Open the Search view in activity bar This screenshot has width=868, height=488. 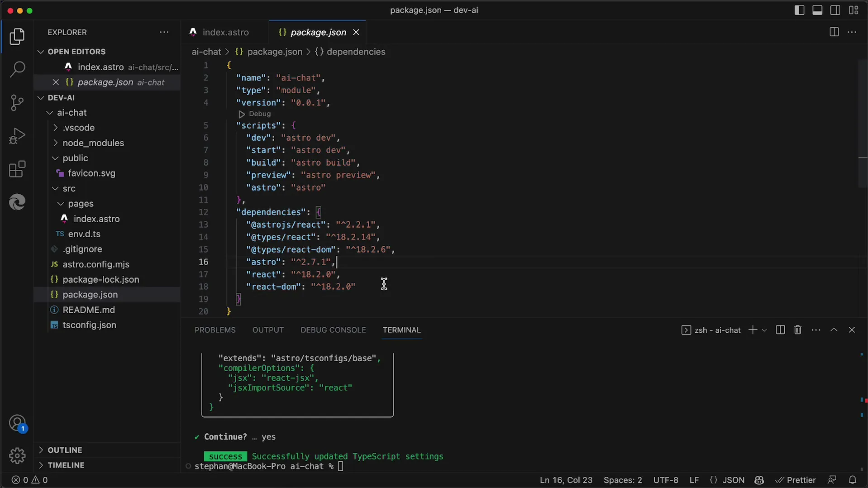tap(17, 69)
